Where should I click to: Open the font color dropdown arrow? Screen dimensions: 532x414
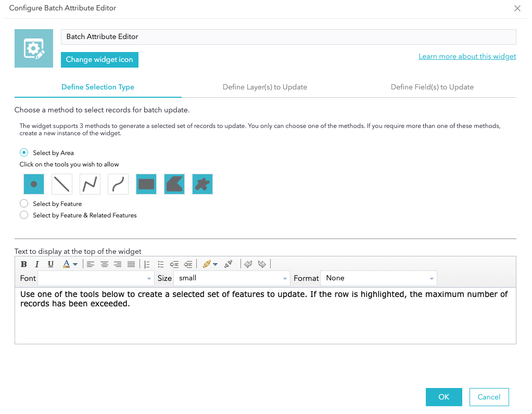click(75, 264)
